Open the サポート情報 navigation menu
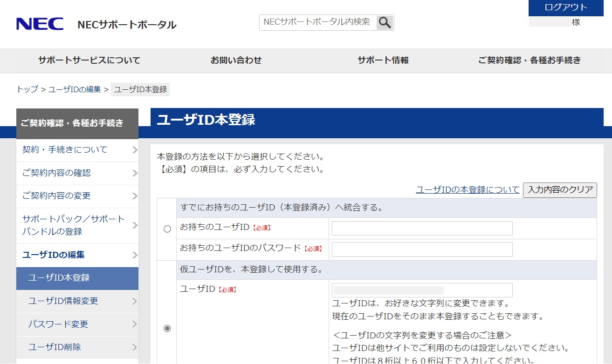 [383, 61]
